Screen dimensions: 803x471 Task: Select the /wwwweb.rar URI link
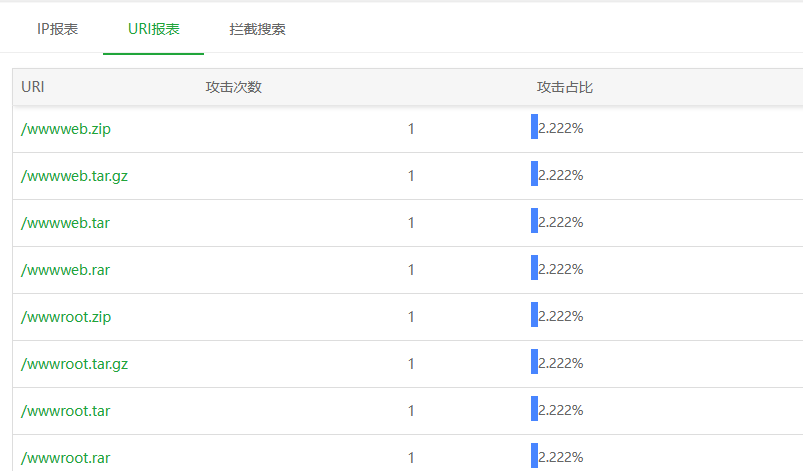65,270
